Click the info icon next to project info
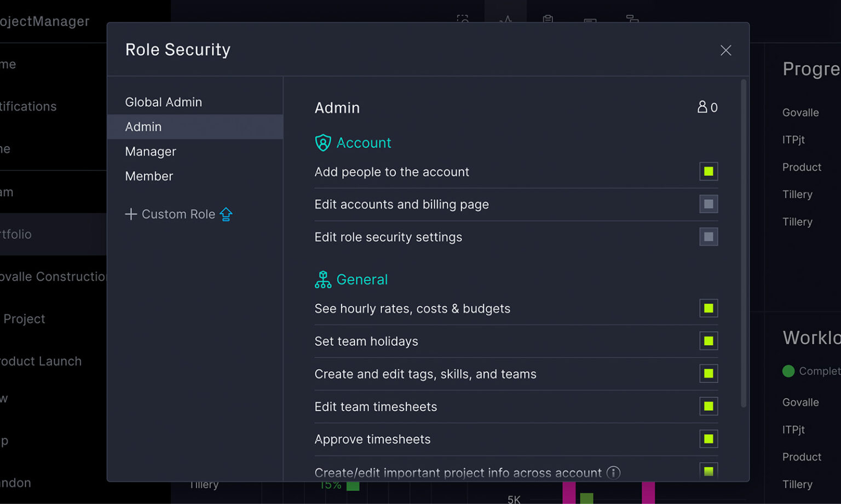This screenshot has width=841, height=504. tap(613, 472)
